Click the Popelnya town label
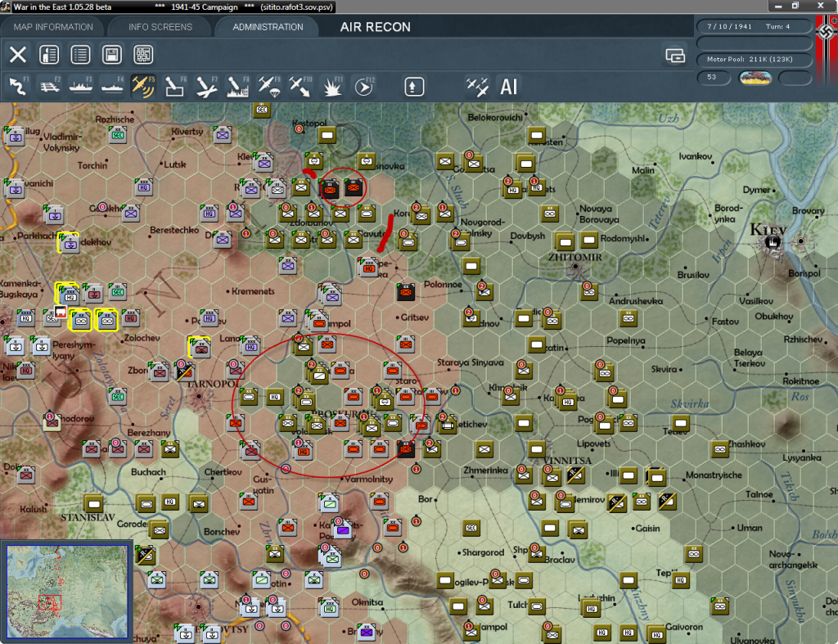 point(626,340)
